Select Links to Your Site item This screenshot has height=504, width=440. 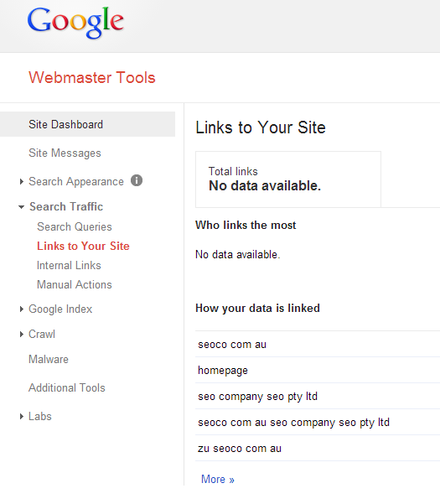(x=83, y=247)
